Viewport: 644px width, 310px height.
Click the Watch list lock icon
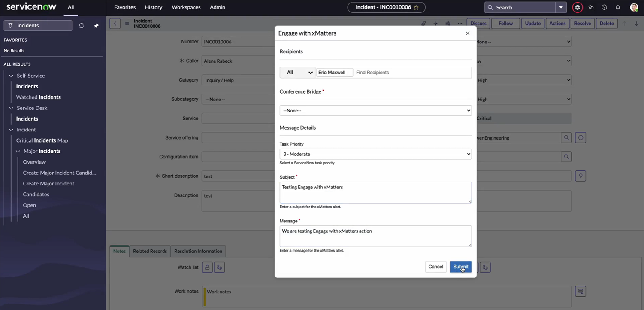(x=207, y=267)
